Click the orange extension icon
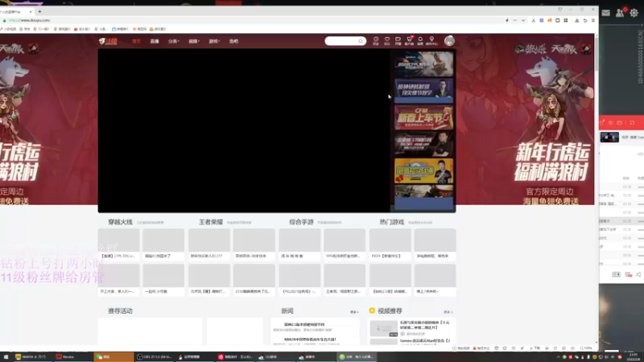 pyautogui.click(x=550, y=20)
